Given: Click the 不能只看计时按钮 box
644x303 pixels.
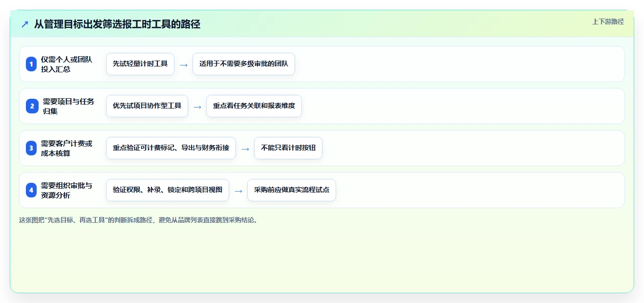Looking at the screenshot, I should point(288,148).
